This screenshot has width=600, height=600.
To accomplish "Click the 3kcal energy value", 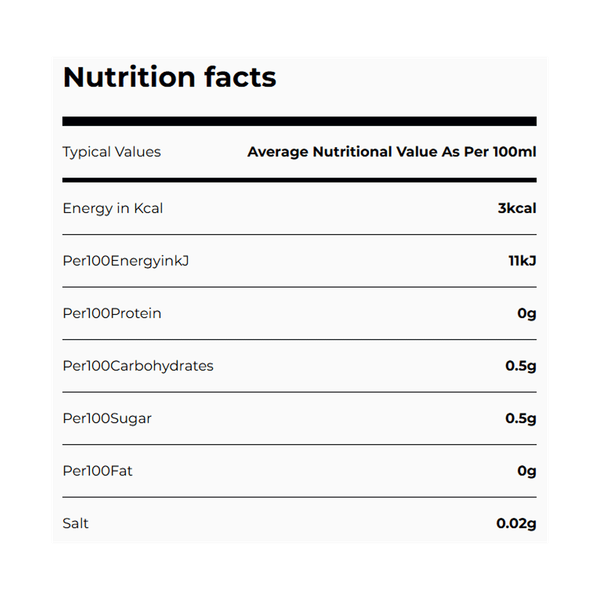I will click(516, 208).
